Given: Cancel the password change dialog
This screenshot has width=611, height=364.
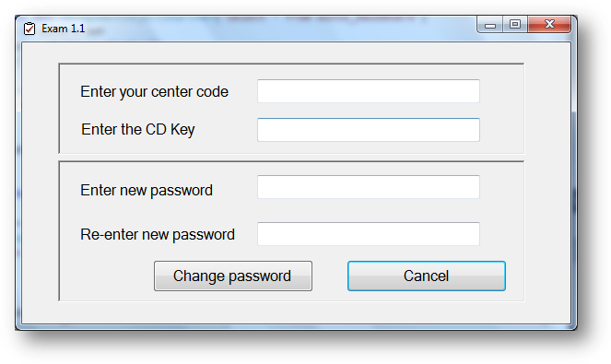Looking at the screenshot, I should (427, 276).
